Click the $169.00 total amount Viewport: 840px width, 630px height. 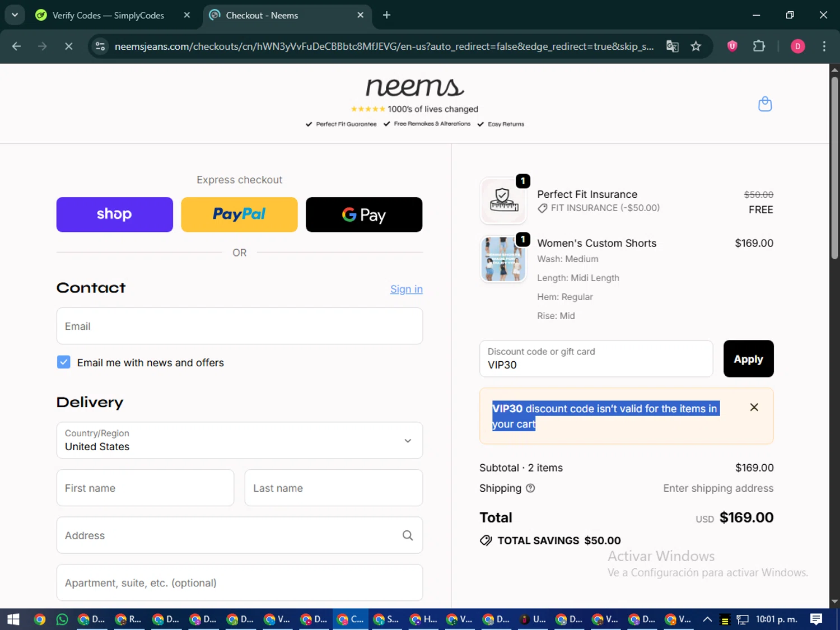click(746, 517)
